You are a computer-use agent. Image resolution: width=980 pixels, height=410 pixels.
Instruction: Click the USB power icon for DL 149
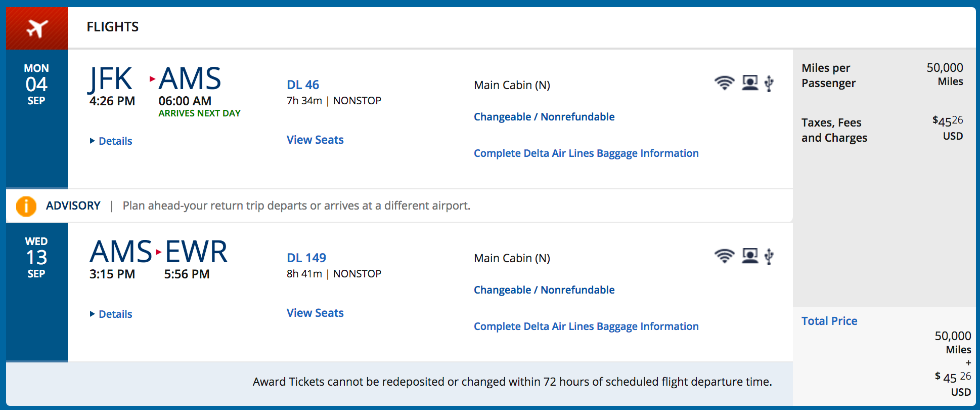pos(769,256)
